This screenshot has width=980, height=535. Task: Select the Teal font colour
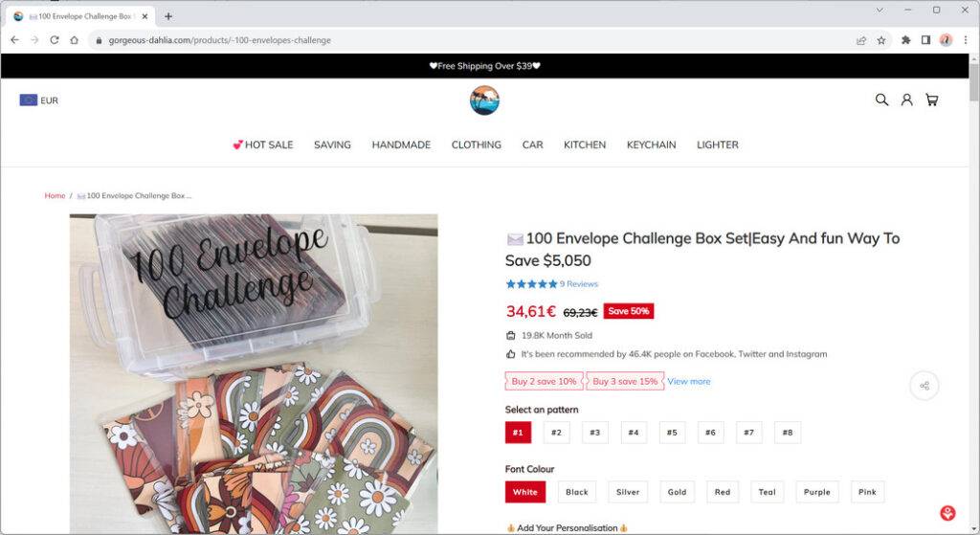click(767, 492)
